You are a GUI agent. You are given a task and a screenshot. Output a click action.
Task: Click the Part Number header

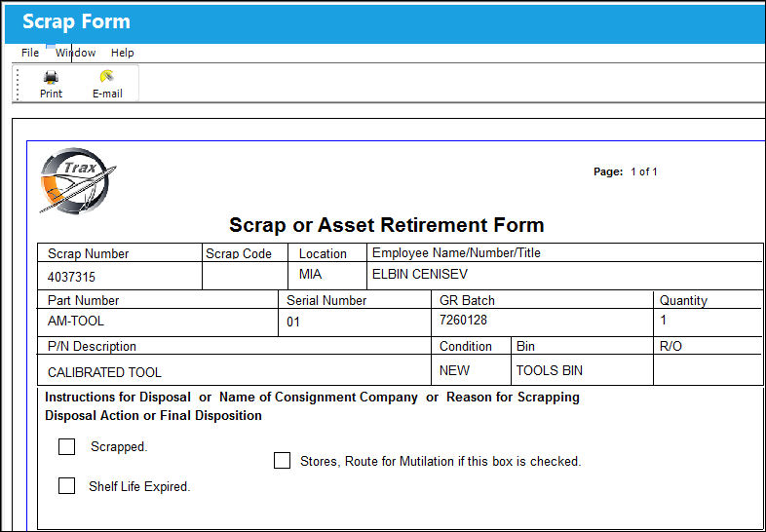(x=83, y=300)
